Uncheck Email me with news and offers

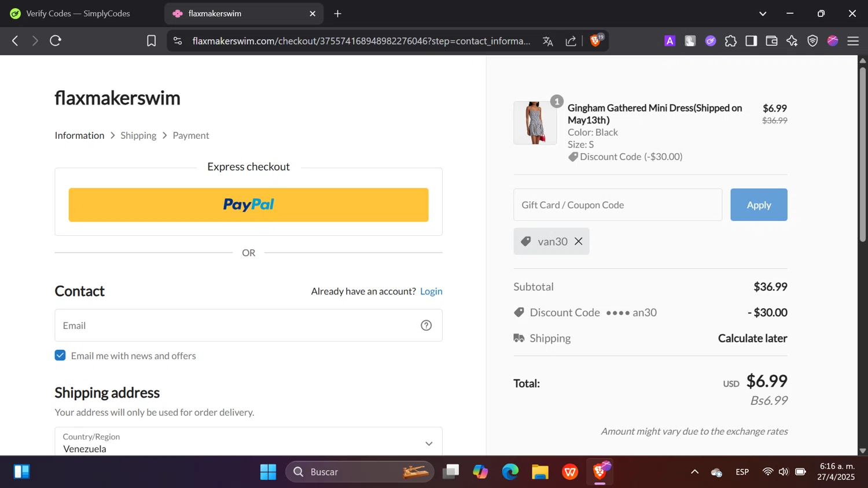tap(60, 355)
